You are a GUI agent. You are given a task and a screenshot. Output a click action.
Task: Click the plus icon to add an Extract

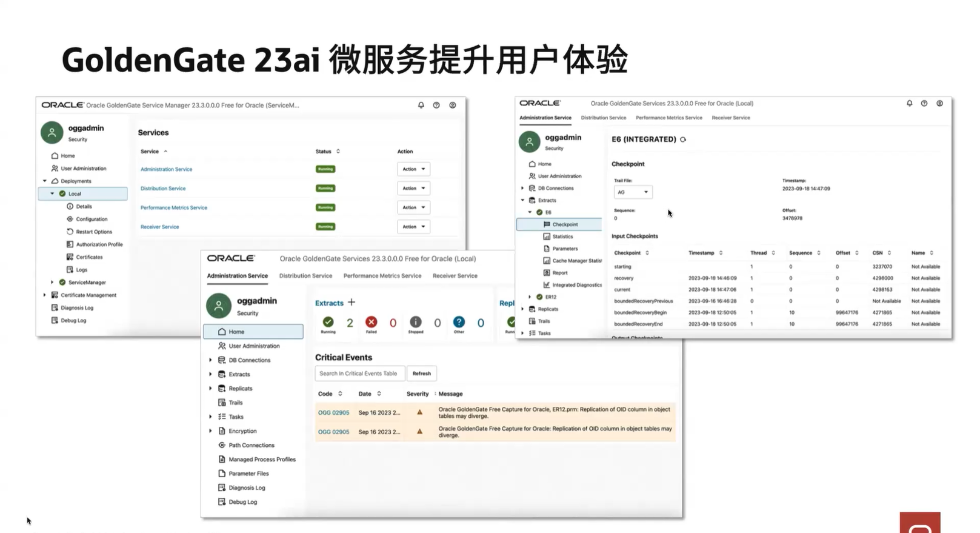pos(352,302)
